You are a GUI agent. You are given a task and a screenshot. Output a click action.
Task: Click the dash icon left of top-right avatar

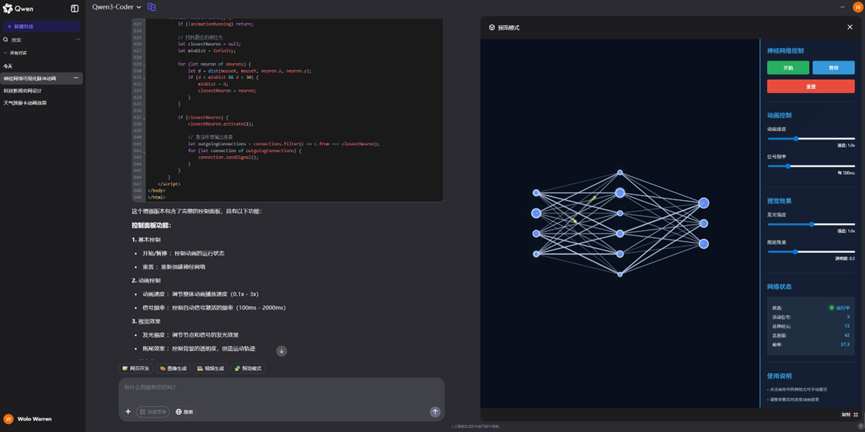click(x=842, y=7)
